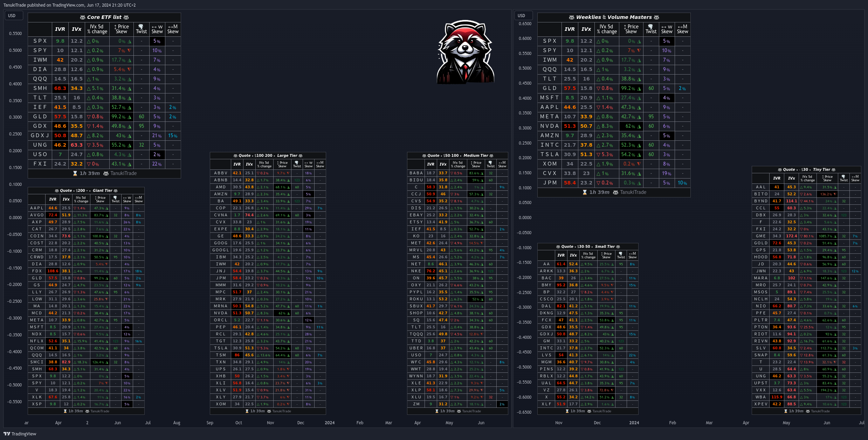Click the hourglass icon under Small Tier table
The image size is (868, 440).
pos(567,411)
